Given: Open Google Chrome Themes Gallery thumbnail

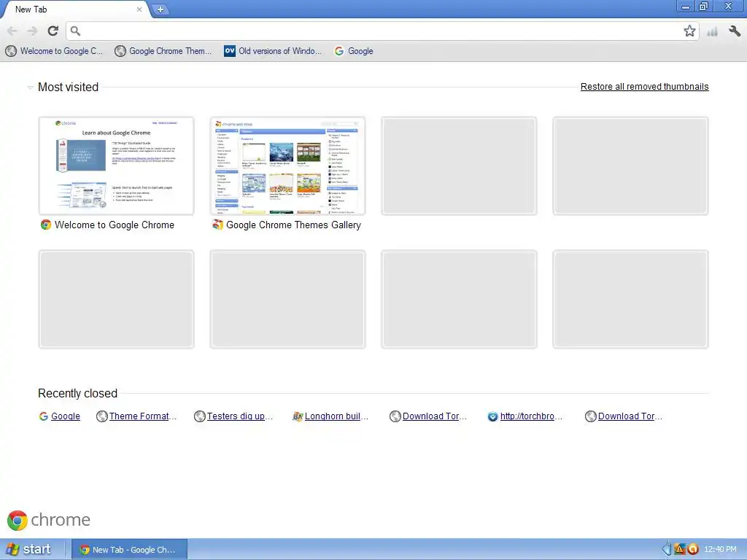Looking at the screenshot, I should pos(287,166).
